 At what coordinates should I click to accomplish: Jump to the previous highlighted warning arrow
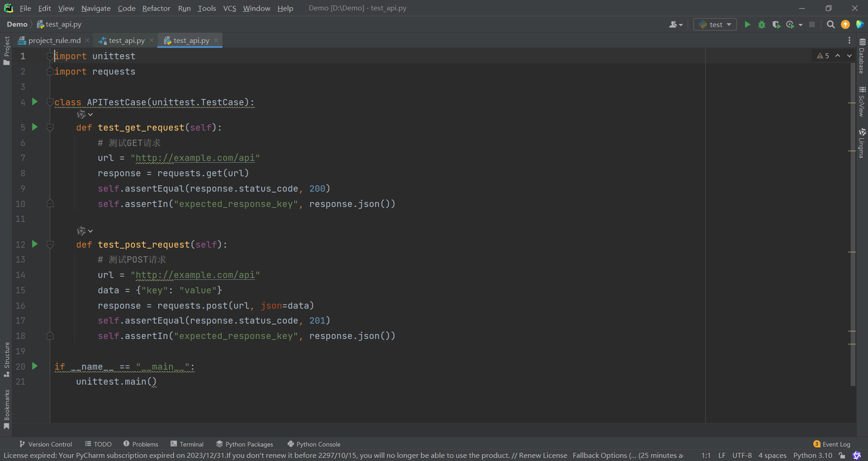click(x=838, y=56)
